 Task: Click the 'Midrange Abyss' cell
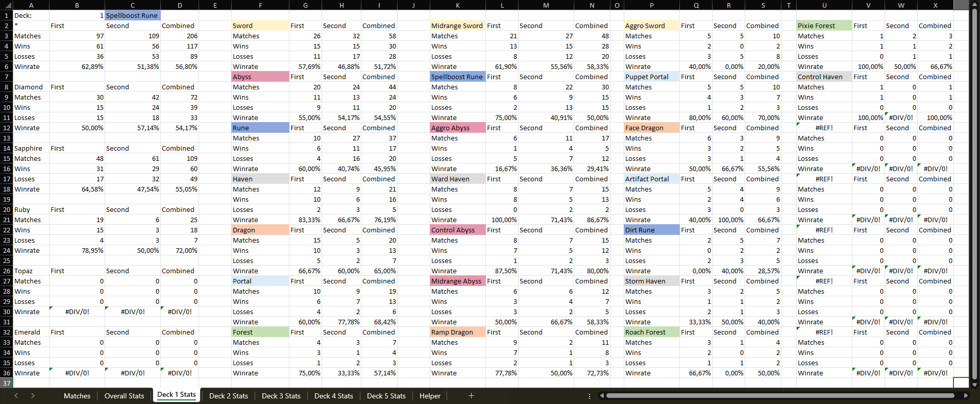tap(458, 281)
